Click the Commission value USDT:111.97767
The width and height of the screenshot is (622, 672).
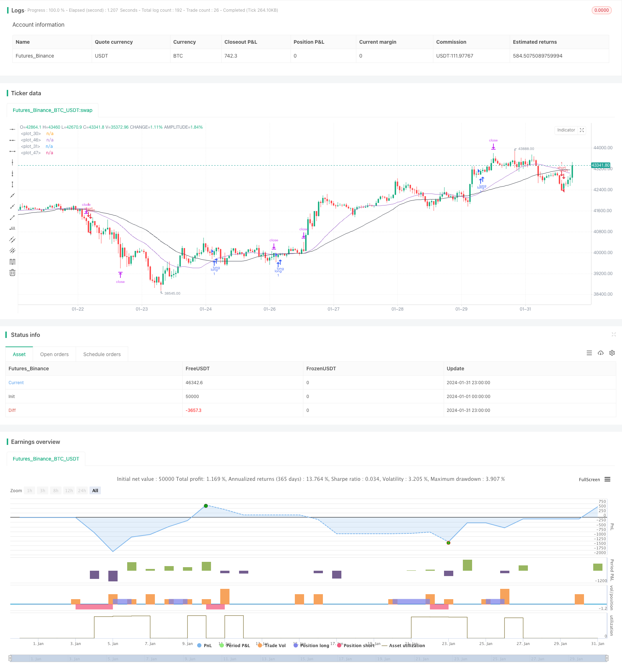tap(455, 56)
